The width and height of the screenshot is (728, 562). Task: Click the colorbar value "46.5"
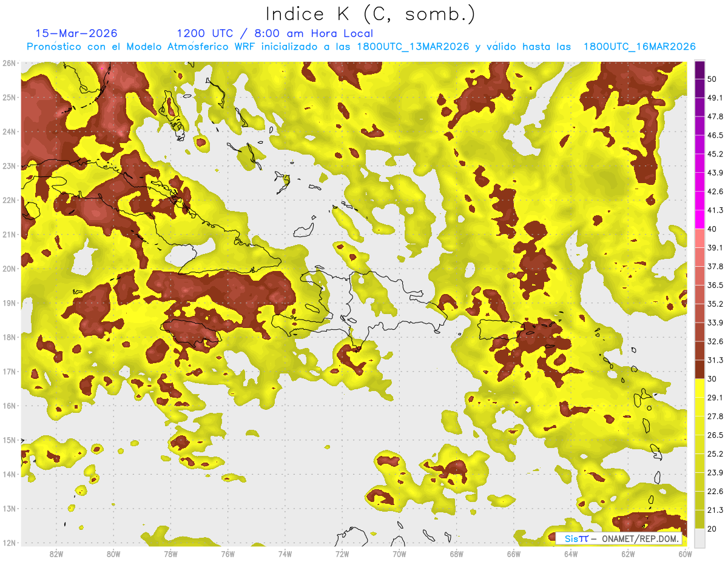click(715, 135)
